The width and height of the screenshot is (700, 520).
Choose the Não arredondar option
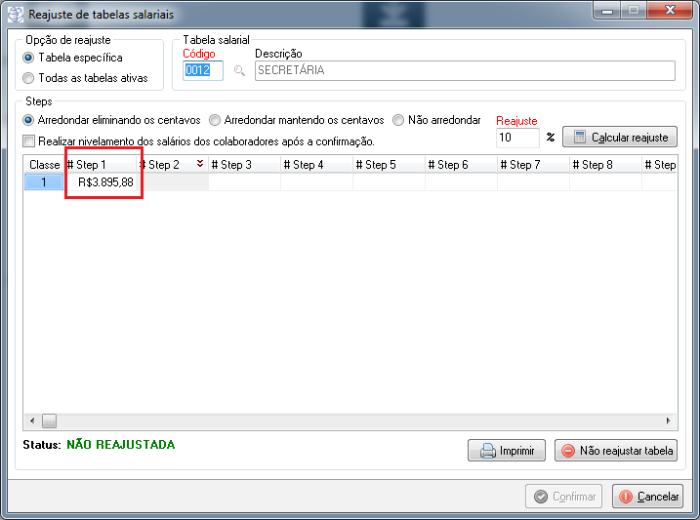399,119
